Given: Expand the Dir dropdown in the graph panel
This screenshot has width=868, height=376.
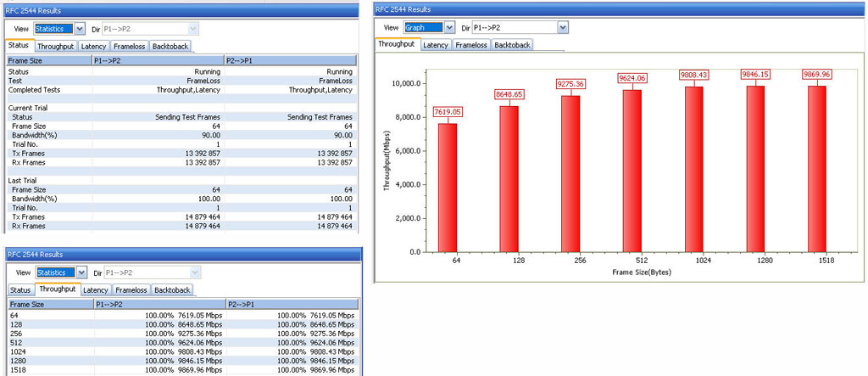Looking at the screenshot, I should point(561,28).
